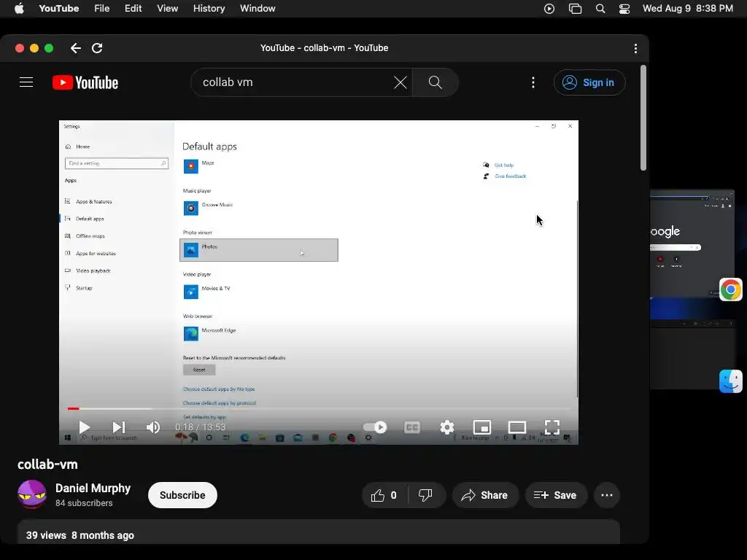Run search with magnifier button
The image size is (747, 560).
435,82
